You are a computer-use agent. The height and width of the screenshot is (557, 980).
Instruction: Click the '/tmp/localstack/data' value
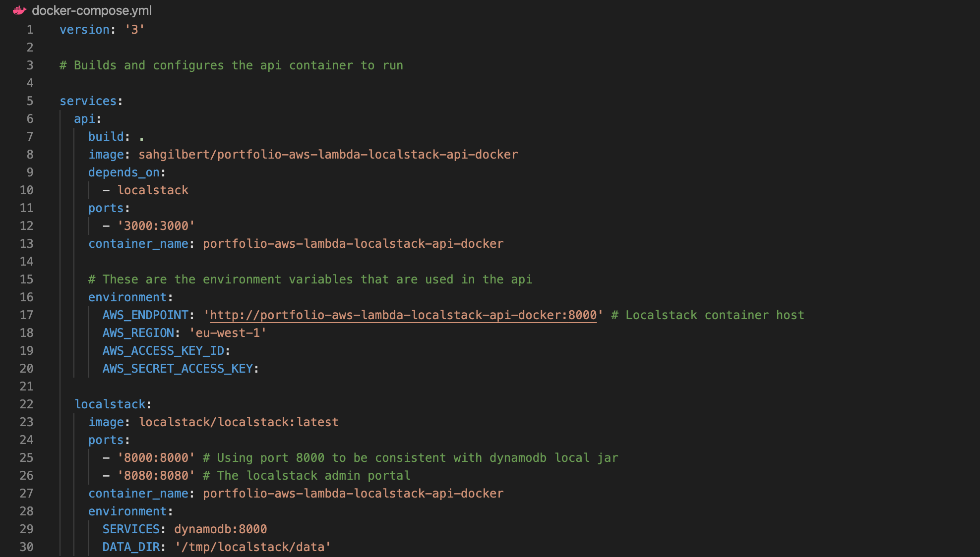tap(253, 547)
